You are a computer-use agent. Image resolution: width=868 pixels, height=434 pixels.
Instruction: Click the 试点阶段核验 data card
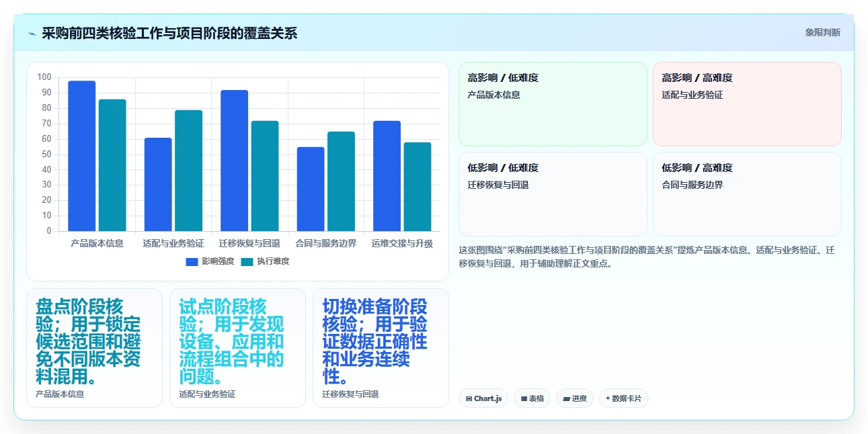click(x=237, y=348)
